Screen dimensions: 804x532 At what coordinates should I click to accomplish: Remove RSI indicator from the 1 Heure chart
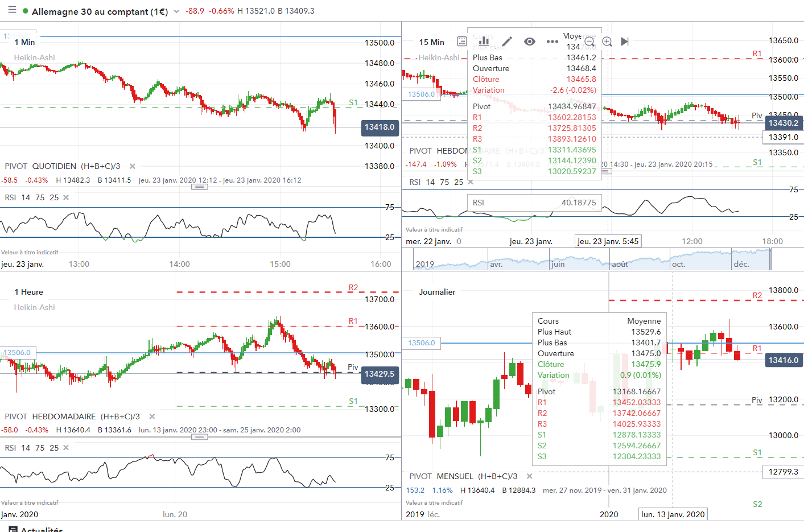[66, 448]
